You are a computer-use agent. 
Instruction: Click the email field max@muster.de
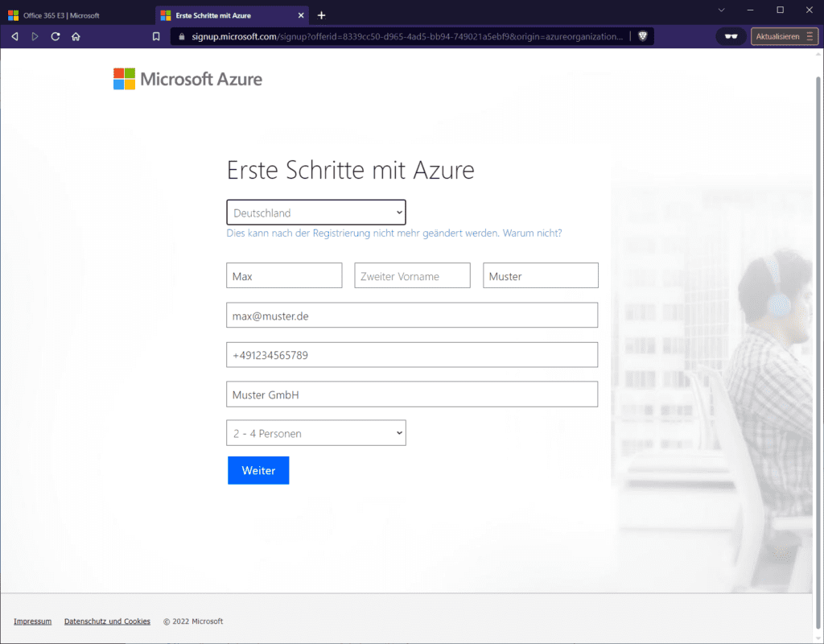click(412, 315)
